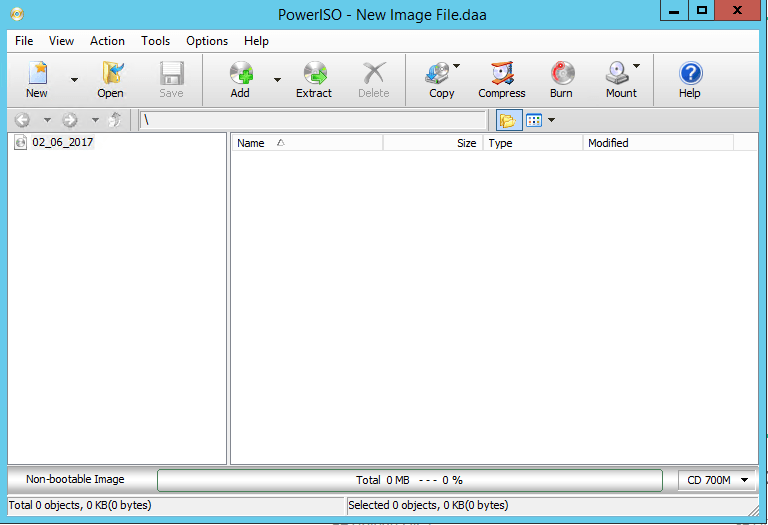Toggle the folder tree view icon

tap(509, 120)
